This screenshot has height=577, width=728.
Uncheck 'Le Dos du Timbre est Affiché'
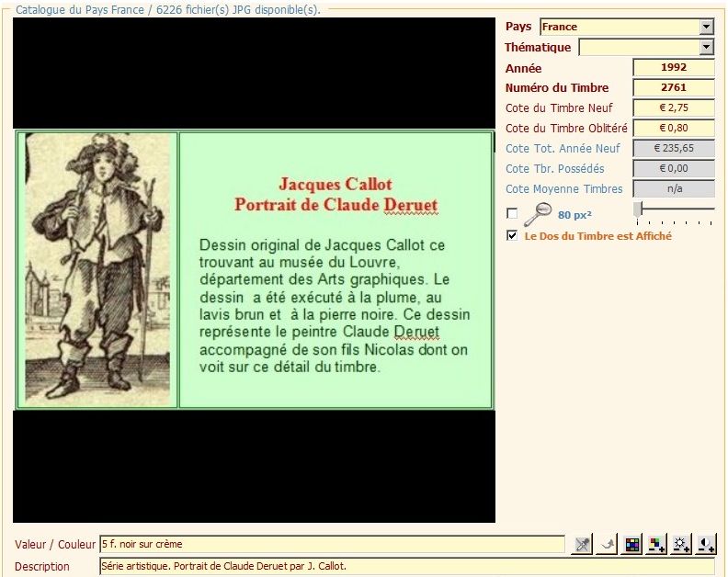pyautogui.click(x=512, y=235)
